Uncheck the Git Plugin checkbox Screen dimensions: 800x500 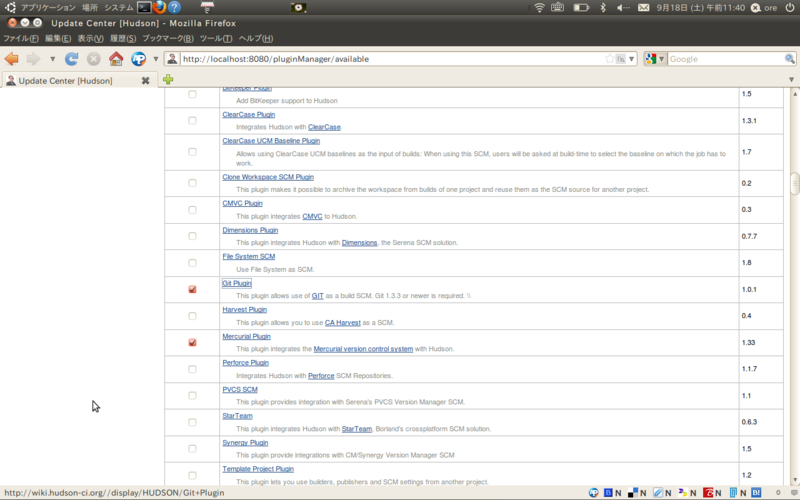pyautogui.click(x=192, y=289)
